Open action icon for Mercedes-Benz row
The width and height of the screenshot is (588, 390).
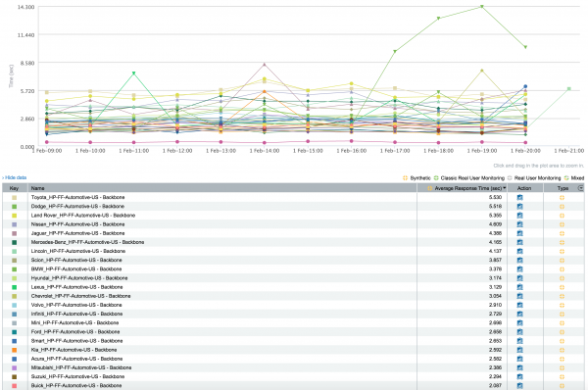519,242
